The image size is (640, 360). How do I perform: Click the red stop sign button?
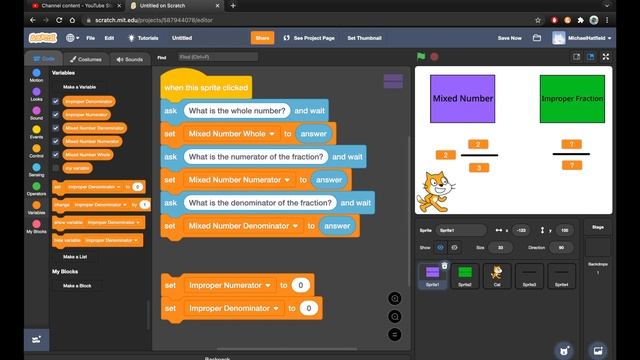tap(434, 57)
